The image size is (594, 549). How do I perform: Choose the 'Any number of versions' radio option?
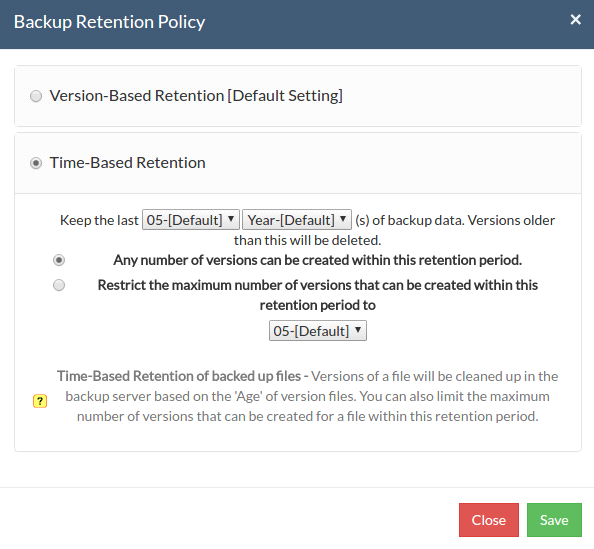point(59,260)
